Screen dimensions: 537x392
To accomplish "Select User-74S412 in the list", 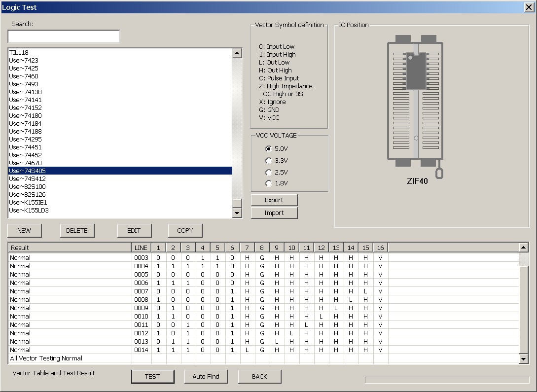I will pos(28,179).
